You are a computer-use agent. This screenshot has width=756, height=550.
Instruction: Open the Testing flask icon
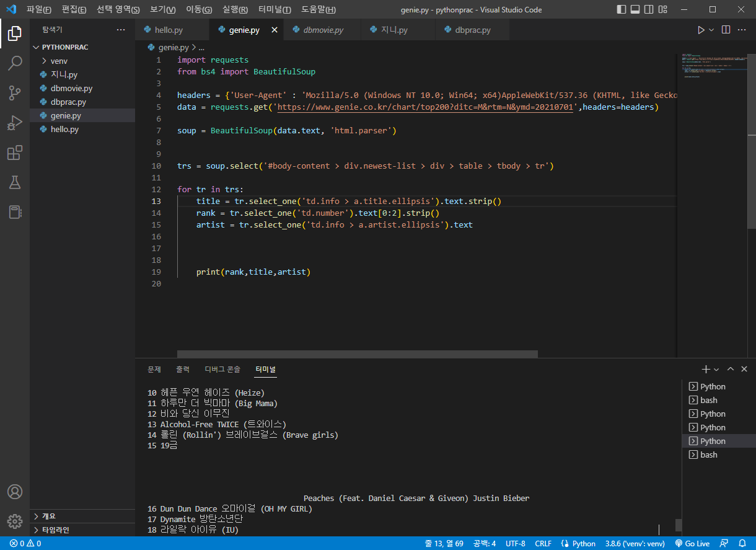[x=15, y=182]
